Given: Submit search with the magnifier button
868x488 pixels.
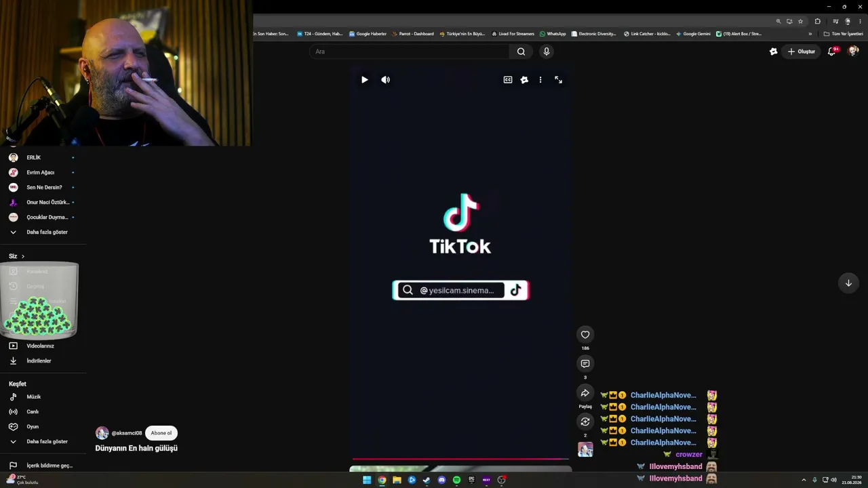Looking at the screenshot, I should 521,52.
